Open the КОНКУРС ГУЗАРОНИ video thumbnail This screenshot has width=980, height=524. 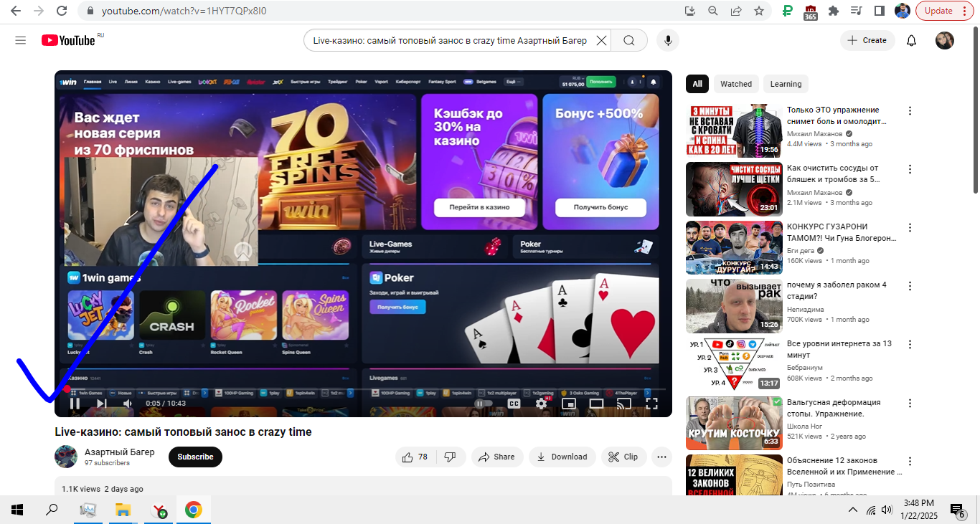pos(734,247)
